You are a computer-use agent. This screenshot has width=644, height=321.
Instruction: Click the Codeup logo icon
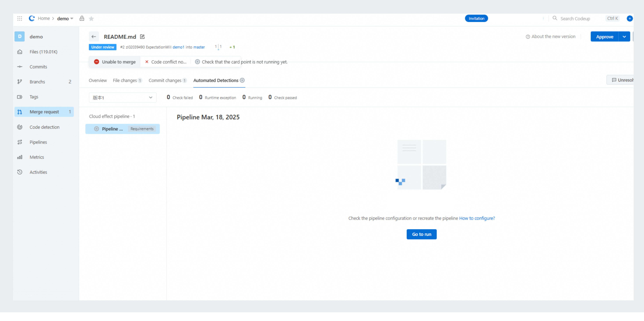pyautogui.click(x=32, y=18)
